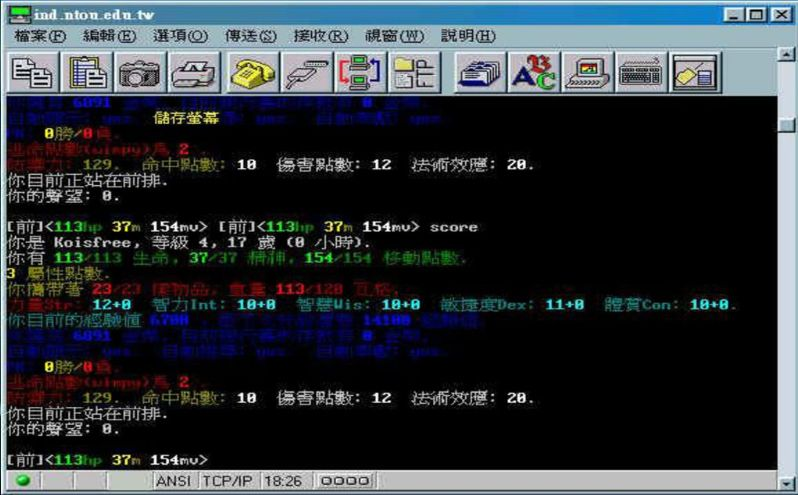This screenshot has width=798, height=495.
Task: Open the card-file phone directory icon
Action: tap(480, 73)
